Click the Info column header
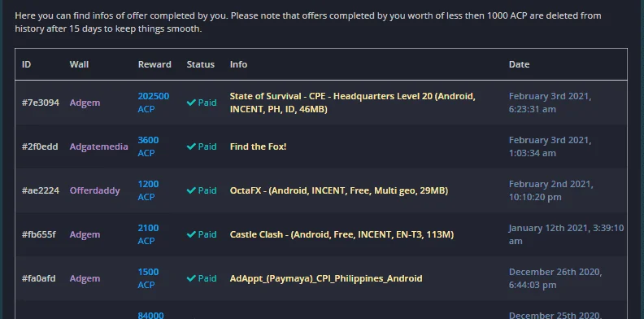 point(238,64)
